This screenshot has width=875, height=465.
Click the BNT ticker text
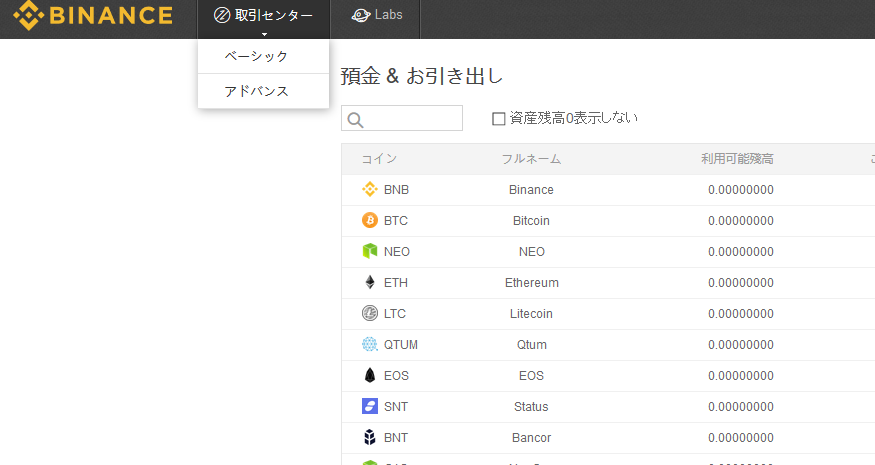pyautogui.click(x=396, y=438)
